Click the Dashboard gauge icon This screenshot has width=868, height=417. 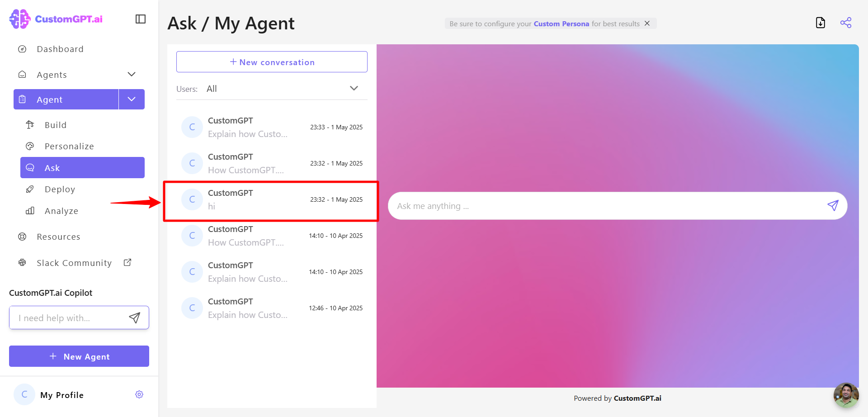[x=22, y=49]
